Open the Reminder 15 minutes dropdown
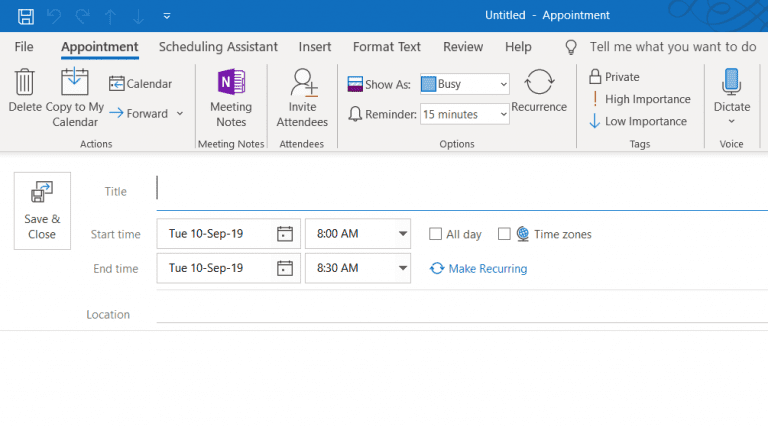768x427 pixels. [464, 114]
